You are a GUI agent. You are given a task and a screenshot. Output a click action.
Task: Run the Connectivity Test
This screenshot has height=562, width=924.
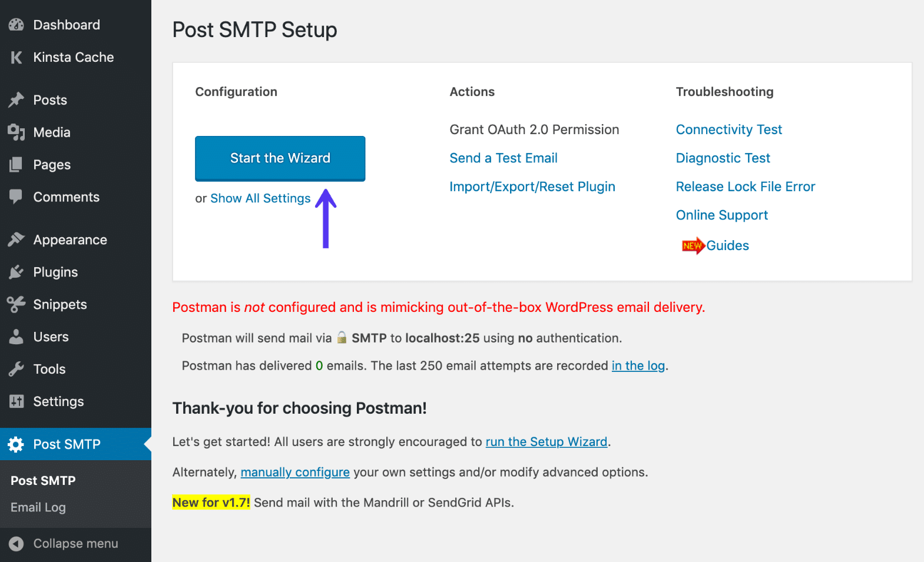(x=729, y=129)
